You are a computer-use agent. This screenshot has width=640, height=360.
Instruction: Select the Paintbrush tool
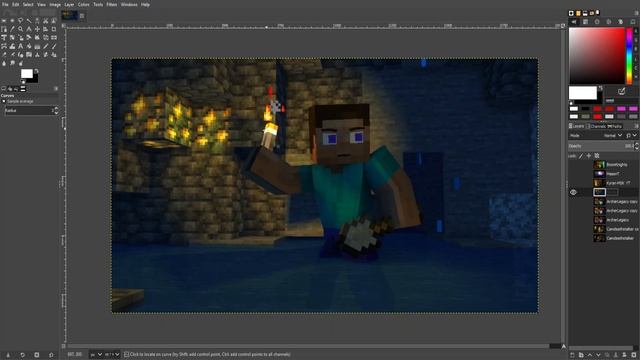54,46
